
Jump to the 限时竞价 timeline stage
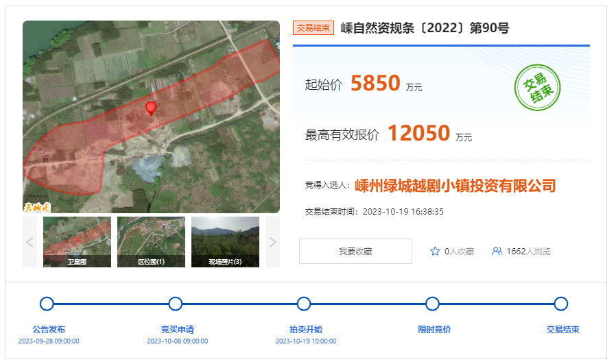click(432, 304)
